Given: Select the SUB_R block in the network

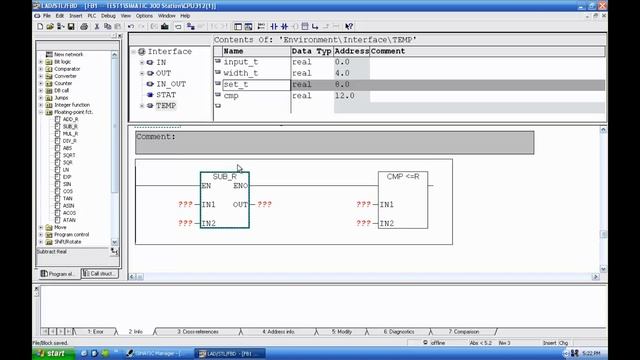Looking at the screenshot, I should 224,200.
